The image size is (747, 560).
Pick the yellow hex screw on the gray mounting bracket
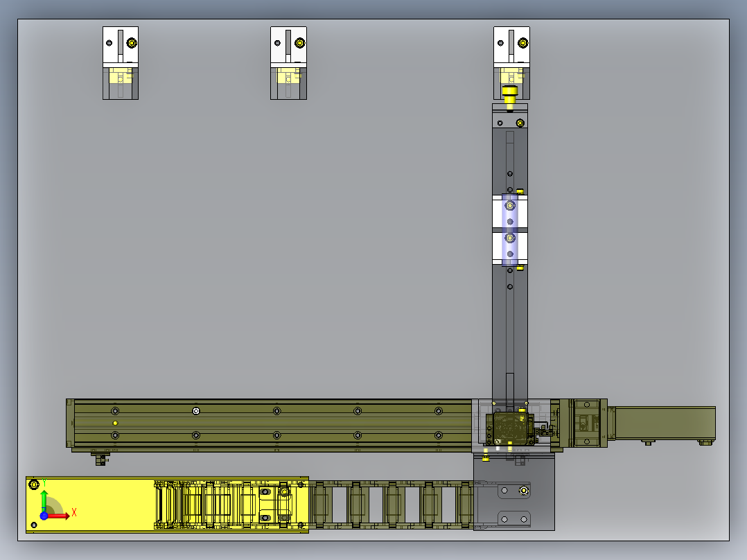point(524,491)
